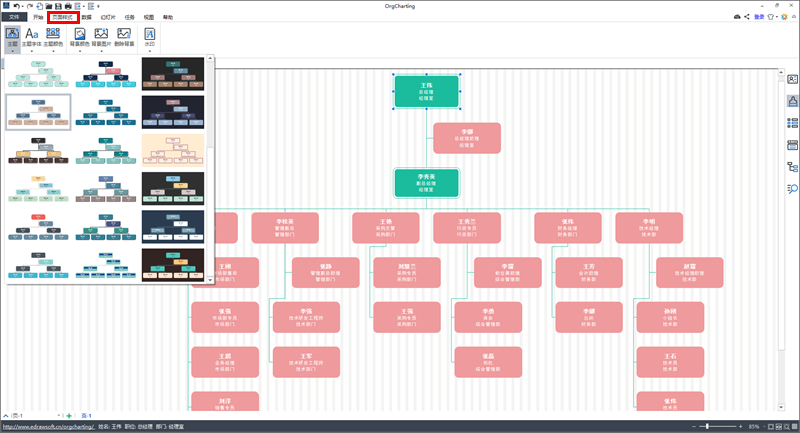The image size is (800, 433).
Task: Open the 主题字体 theme font tool
Action: pos(32,37)
